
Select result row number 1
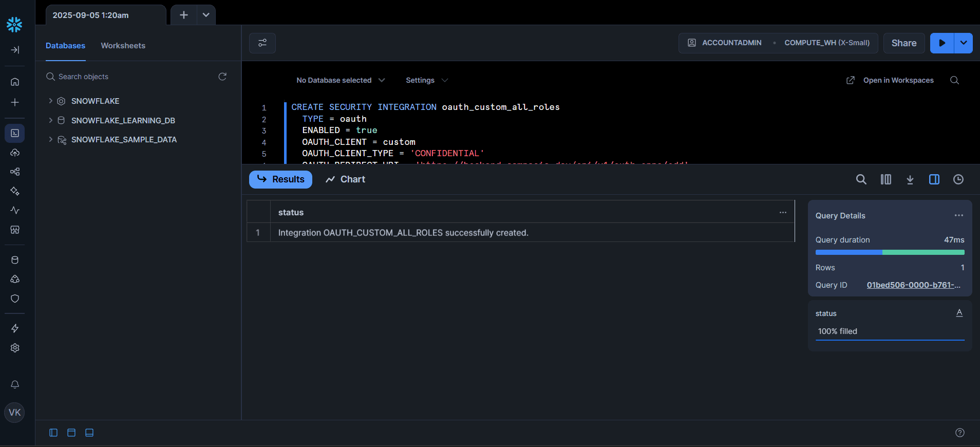[258, 233]
